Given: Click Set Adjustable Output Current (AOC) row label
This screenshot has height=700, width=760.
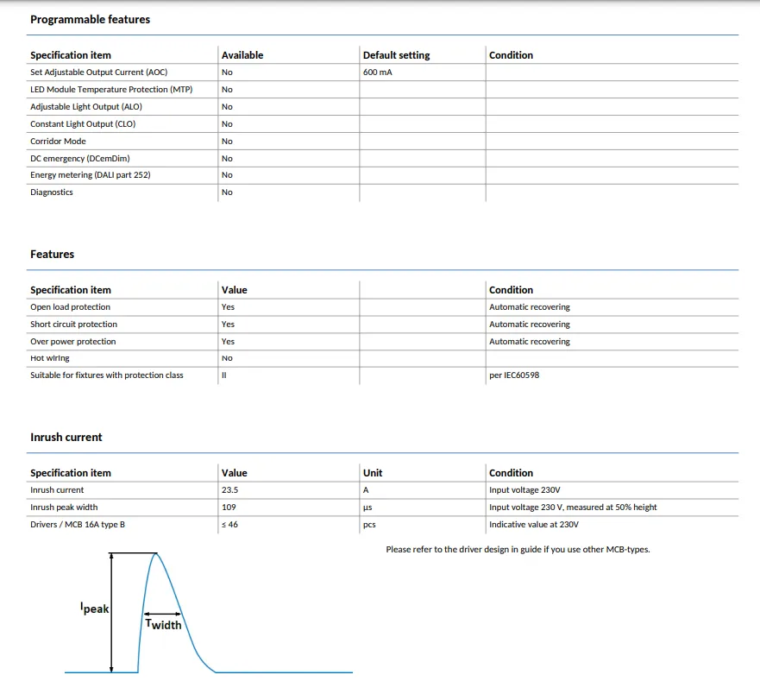Looking at the screenshot, I should pyautogui.click(x=98, y=73).
